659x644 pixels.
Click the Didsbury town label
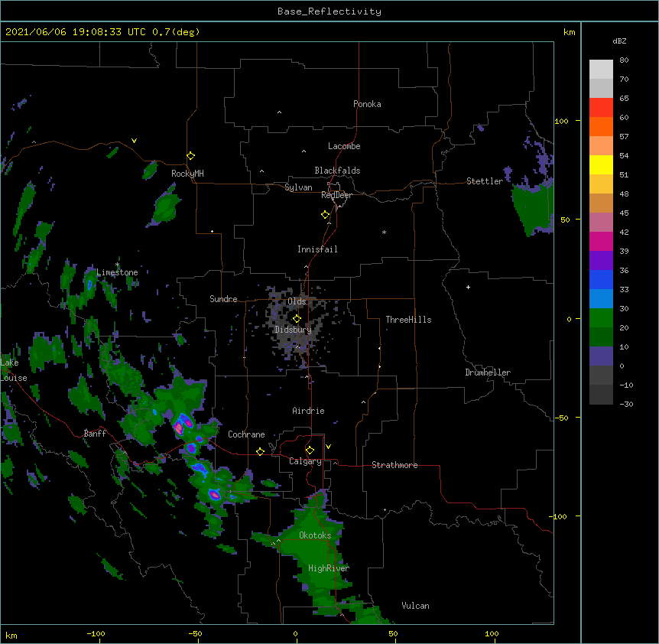(293, 330)
